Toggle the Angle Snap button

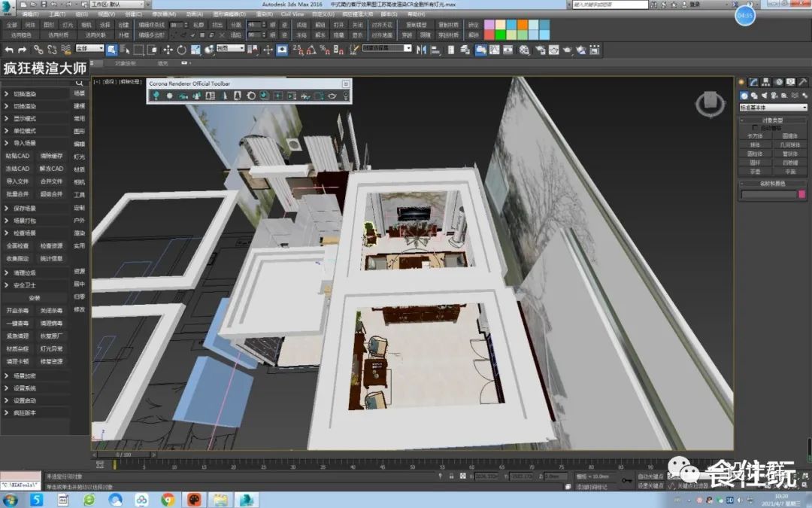[x=311, y=50]
